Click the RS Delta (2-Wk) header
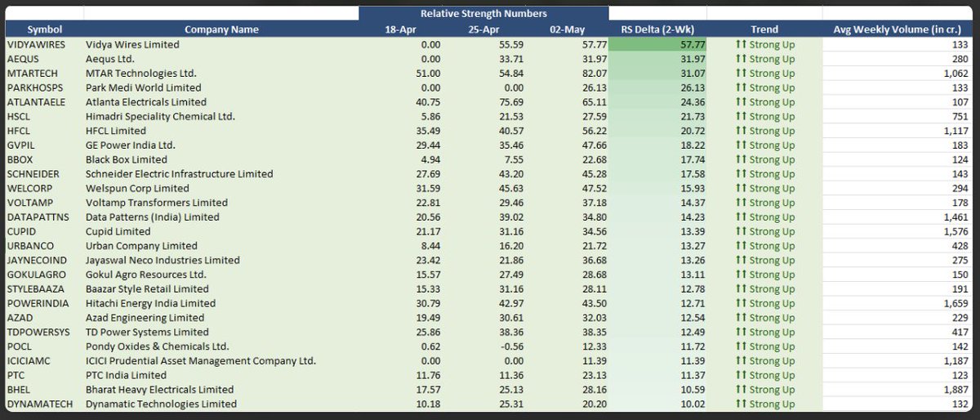The width and height of the screenshot is (980, 420). [x=657, y=29]
